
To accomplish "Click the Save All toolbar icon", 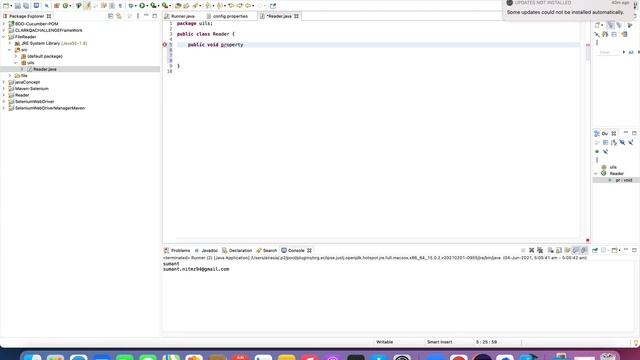I will pyautogui.click(x=26, y=6).
